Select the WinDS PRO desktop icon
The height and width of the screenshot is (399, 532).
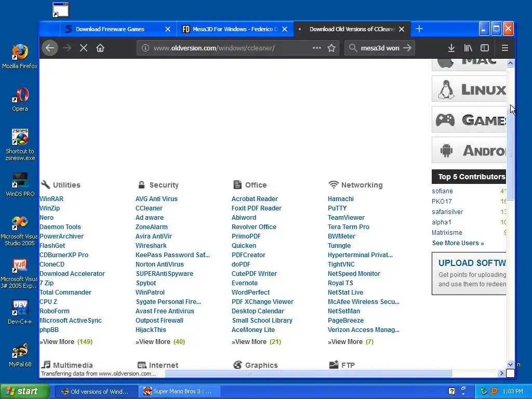[20, 184]
